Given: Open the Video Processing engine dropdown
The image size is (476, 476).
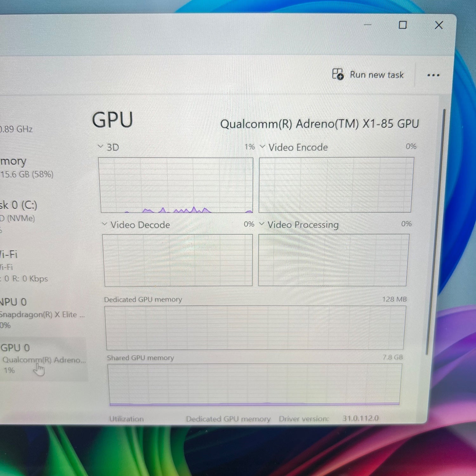Looking at the screenshot, I should click(262, 224).
